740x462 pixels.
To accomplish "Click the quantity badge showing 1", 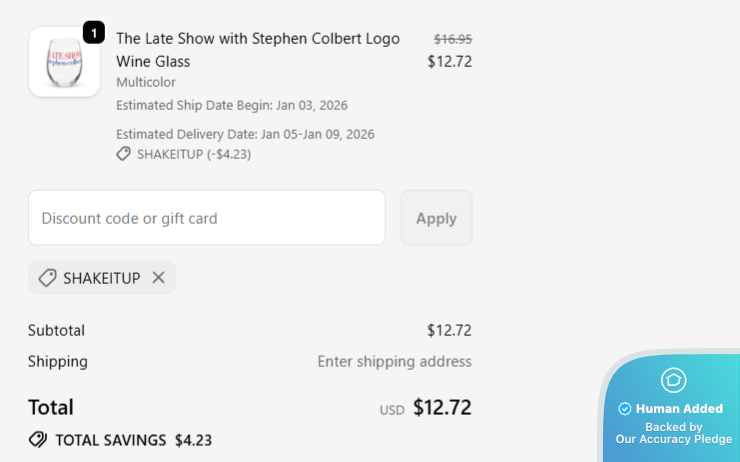I will 93,33.
